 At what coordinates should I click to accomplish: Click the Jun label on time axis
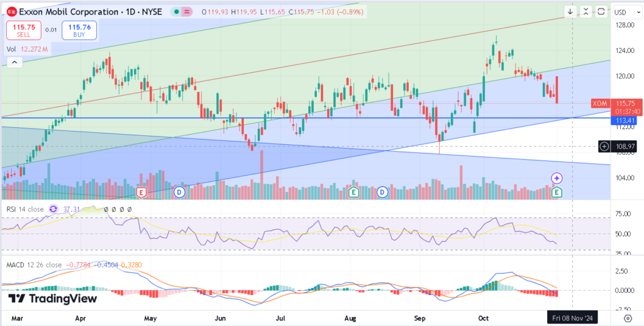click(x=221, y=318)
